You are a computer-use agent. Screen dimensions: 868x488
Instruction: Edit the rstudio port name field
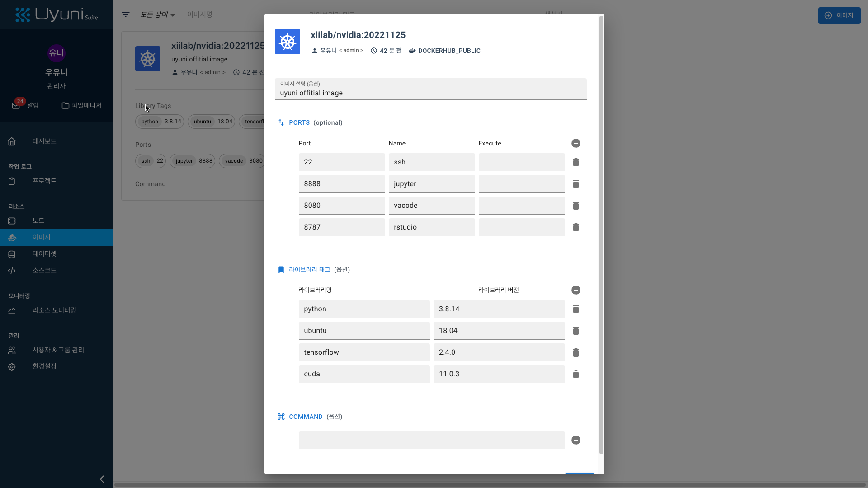click(432, 227)
